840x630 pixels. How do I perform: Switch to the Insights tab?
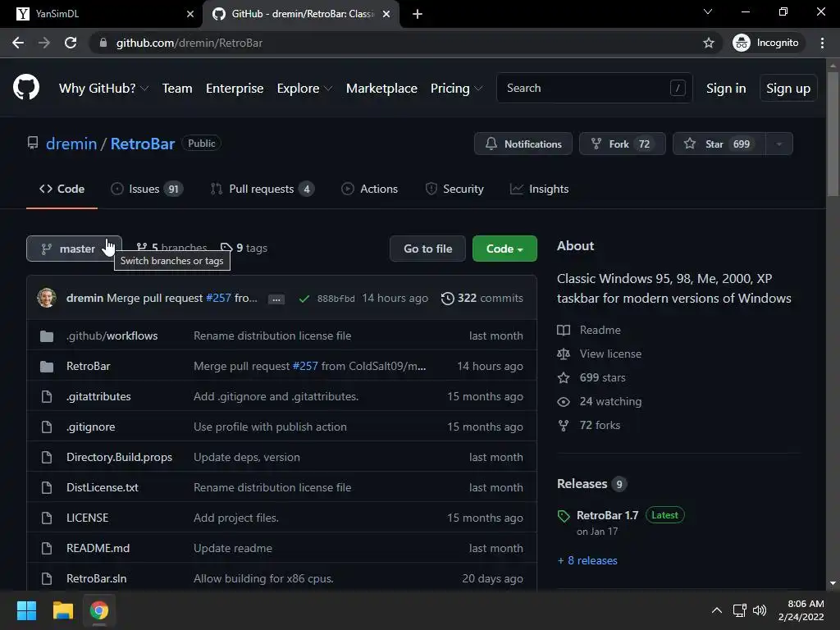point(539,189)
